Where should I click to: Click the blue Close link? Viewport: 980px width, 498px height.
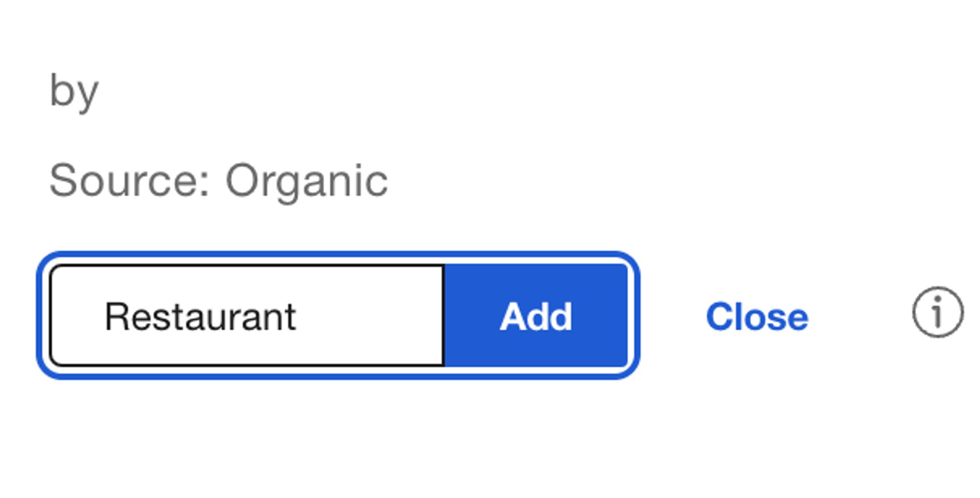tap(757, 317)
